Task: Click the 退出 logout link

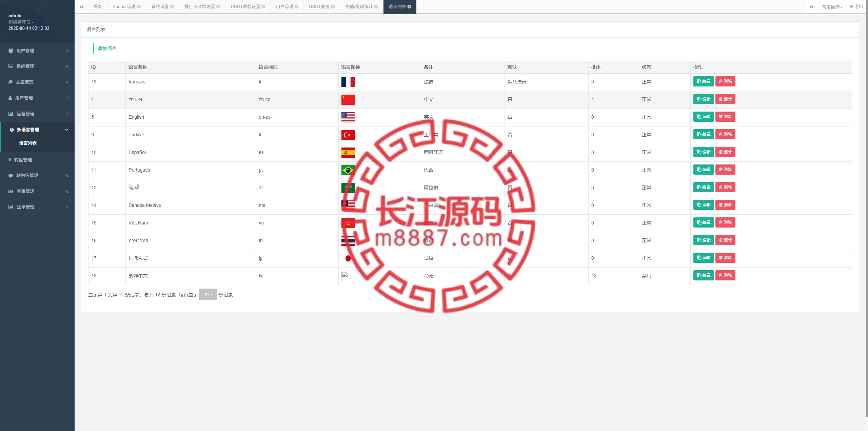Action: click(856, 7)
